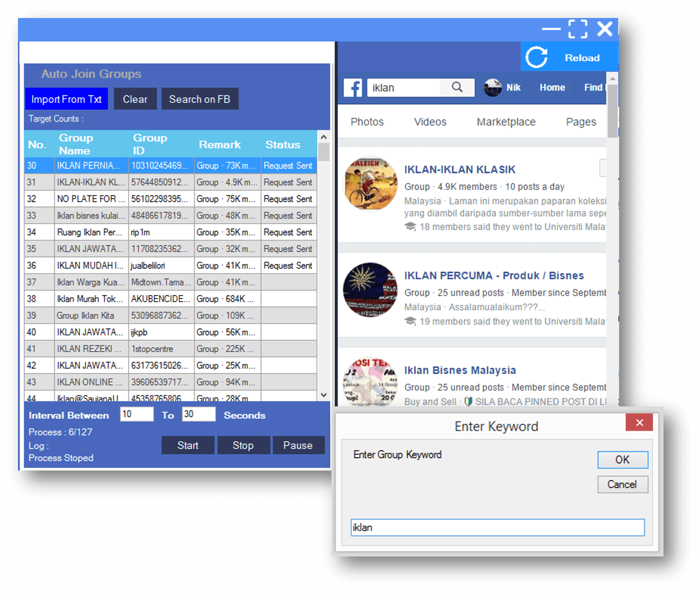This screenshot has width=700, height=593.
Task: Switch to the Marketplace tab
Action: (506, 122)
